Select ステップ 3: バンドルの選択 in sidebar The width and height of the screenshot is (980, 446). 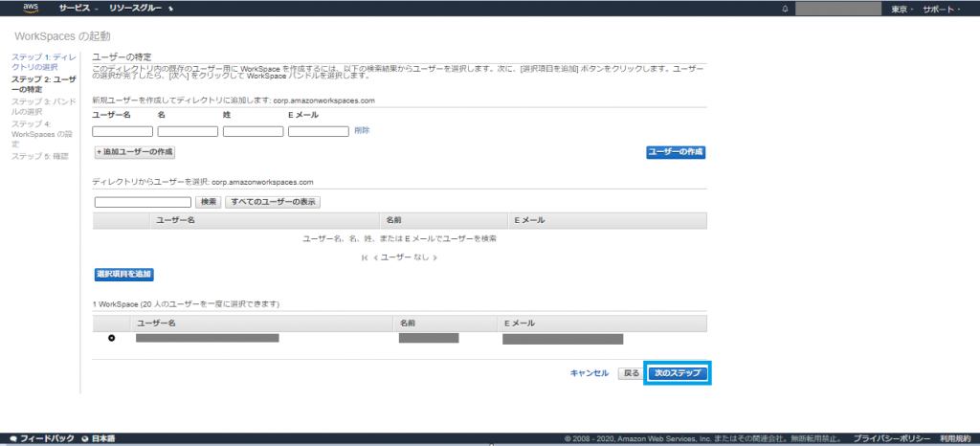44,107
